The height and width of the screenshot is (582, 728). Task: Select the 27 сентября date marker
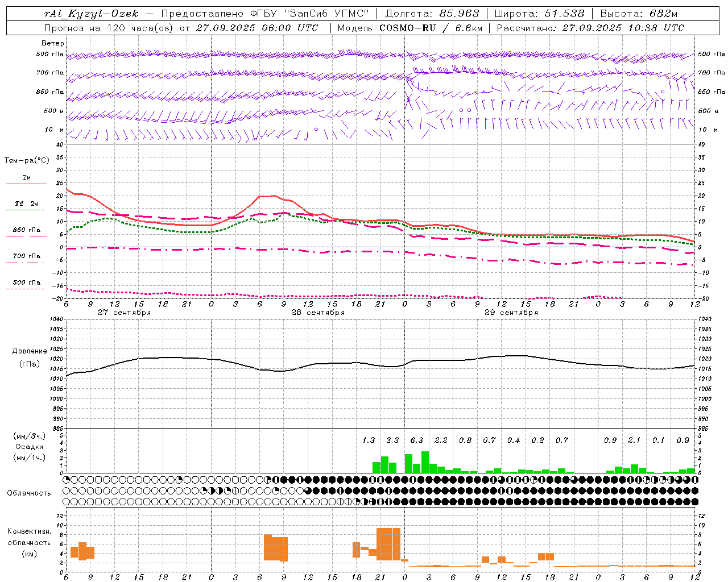coord(124,313)
